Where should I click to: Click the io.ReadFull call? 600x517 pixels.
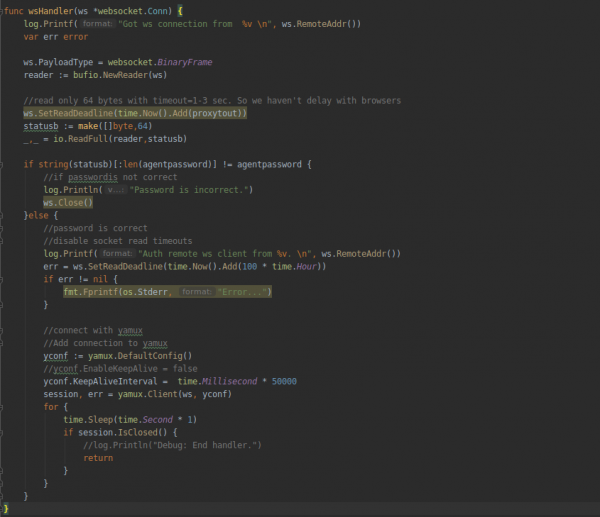[86, 139]
